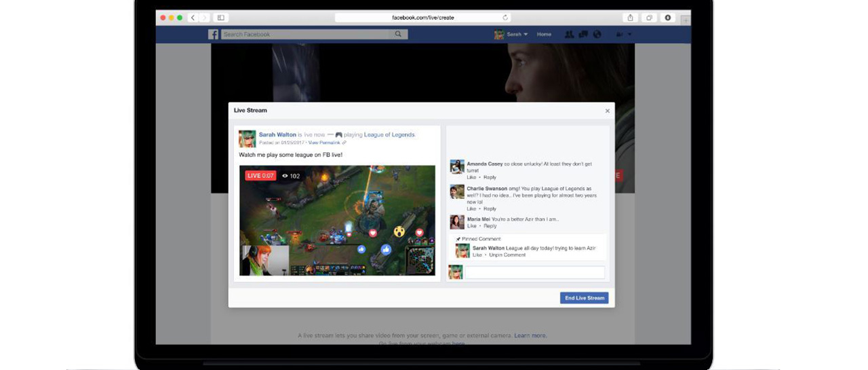Open Sarah Walton's name in the post header
Screen dimensions: 868x370
[277, 134]
